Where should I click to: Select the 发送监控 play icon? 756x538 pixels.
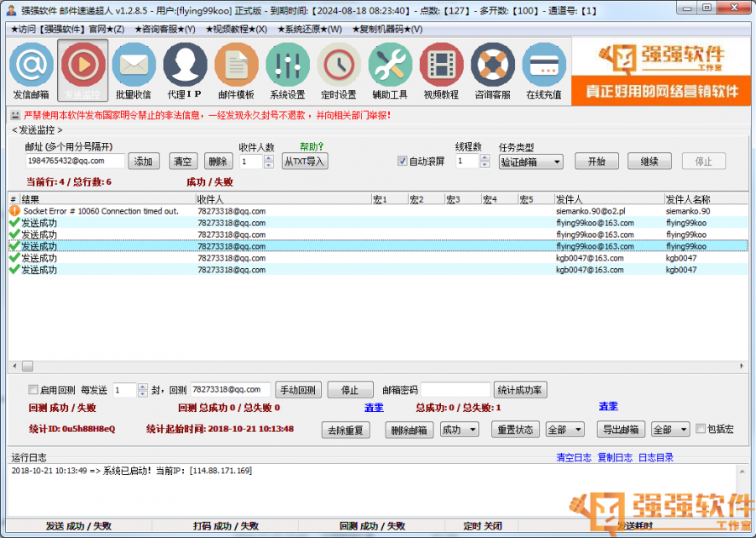[x=83, y=65]
